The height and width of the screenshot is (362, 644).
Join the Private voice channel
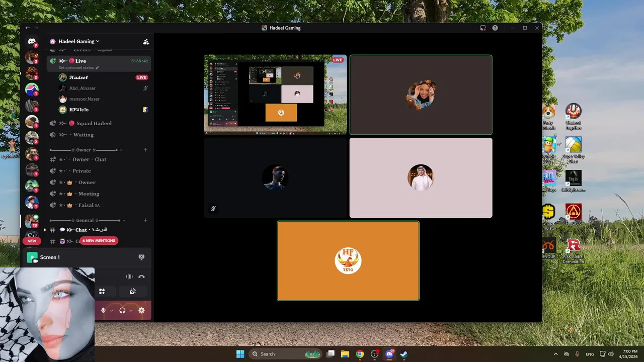click(99, 171)
